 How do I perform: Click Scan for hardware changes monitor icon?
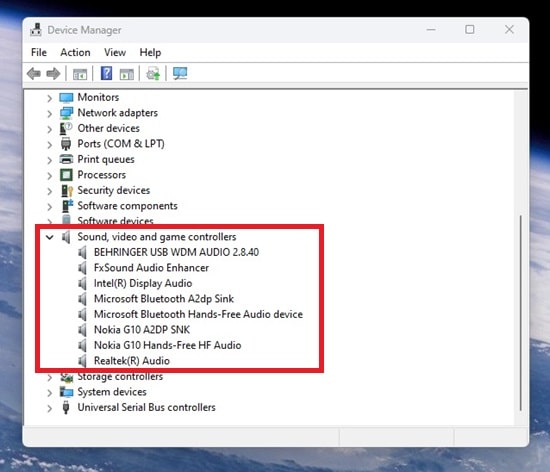180,74
